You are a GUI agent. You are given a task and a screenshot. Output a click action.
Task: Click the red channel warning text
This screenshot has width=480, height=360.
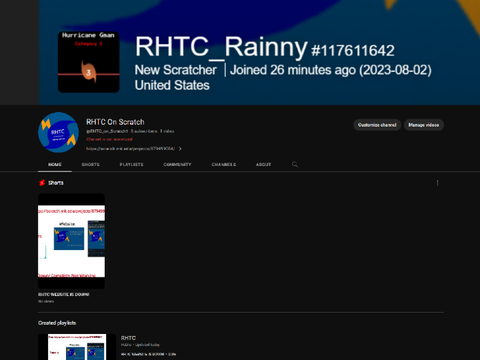pyautogui.click(x=109, y=139)
